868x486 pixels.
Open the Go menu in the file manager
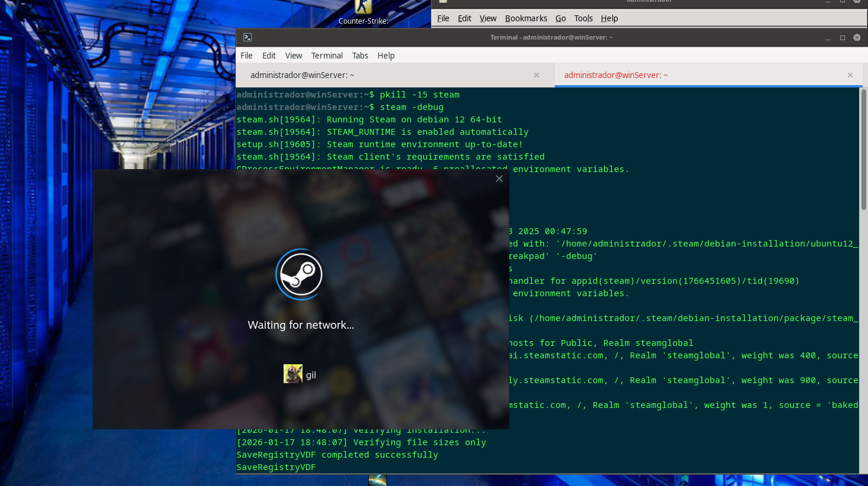tap(560, 18)
